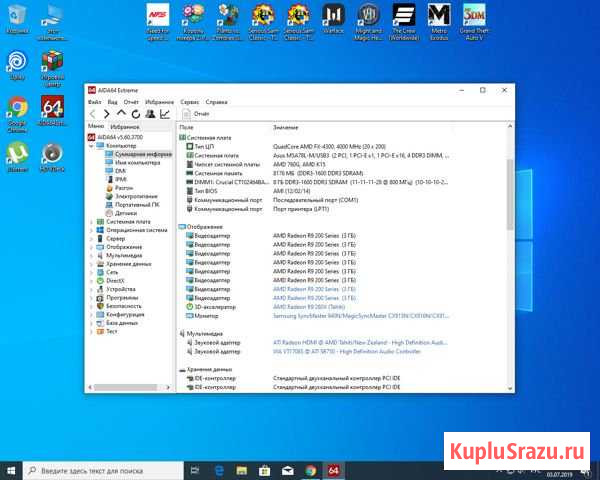Screen dimensions: 600x480
Task: Open the Need for Speed desktop shortcut
Action: point(158,22)
